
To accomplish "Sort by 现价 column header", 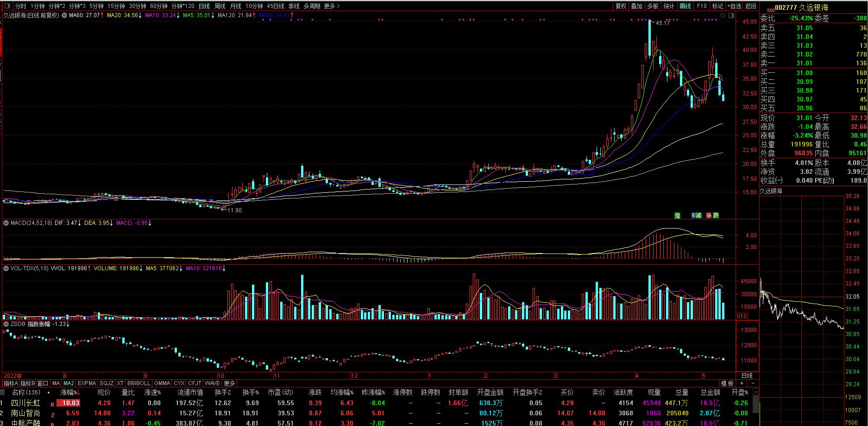I will [x=104, y=393].
